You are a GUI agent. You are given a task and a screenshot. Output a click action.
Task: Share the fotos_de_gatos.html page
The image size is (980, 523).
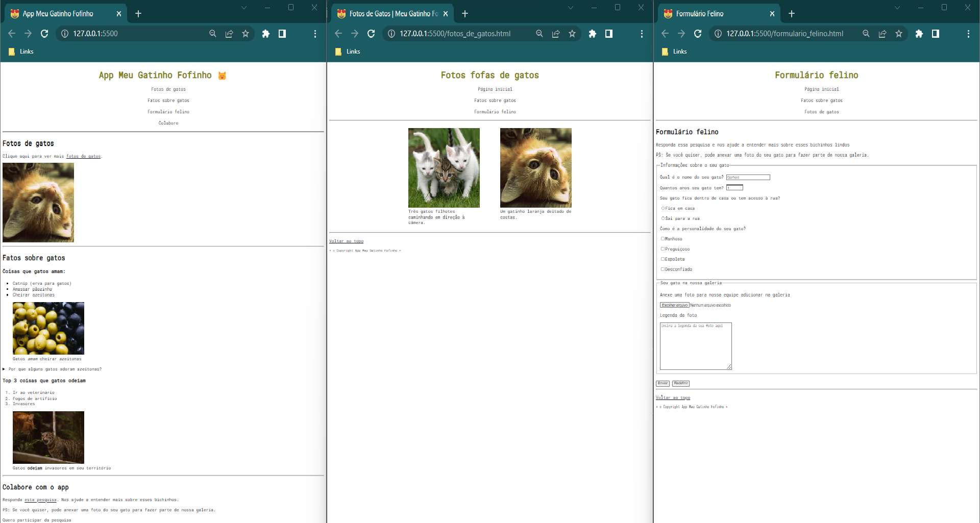pyautogui.click(x=556, y=34)
